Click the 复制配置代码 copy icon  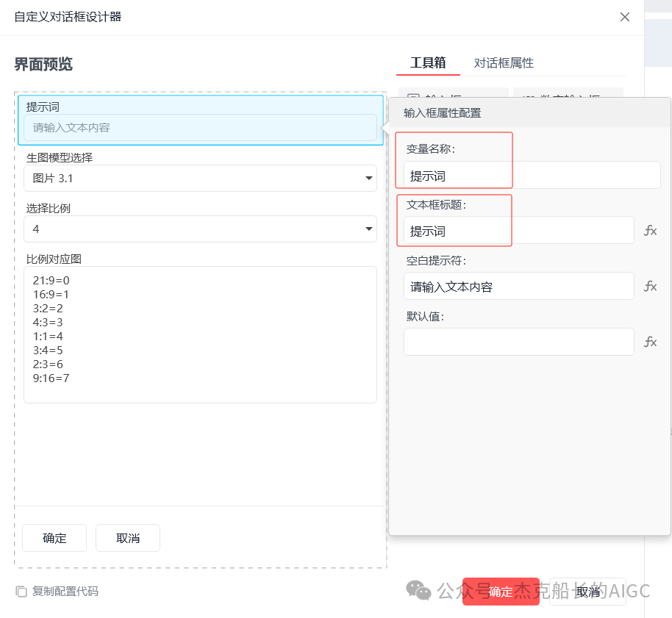point(21,592)
